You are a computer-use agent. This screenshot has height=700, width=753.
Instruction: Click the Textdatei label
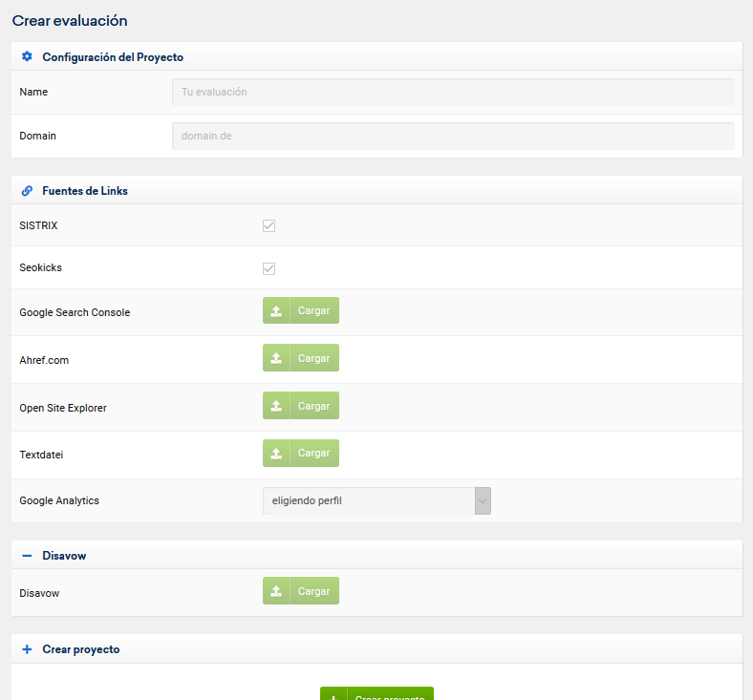point(41,455)
